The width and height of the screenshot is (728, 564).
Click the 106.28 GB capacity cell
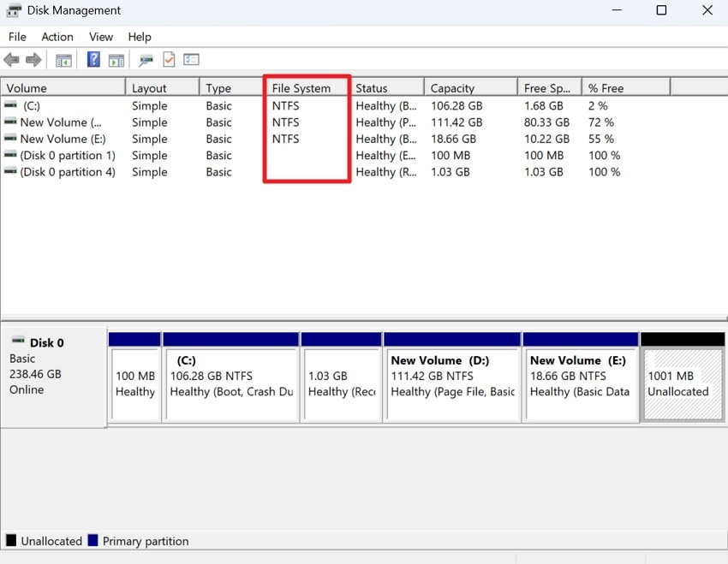pyautogui.click(x=456, y=106)
